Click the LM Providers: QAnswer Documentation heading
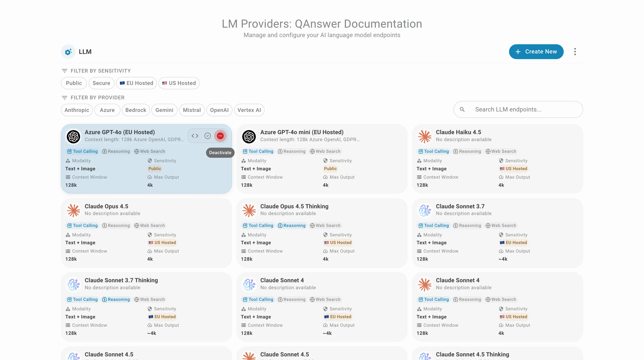The width and height of the screenshot is (644, 360). click(x=322, y=24)
